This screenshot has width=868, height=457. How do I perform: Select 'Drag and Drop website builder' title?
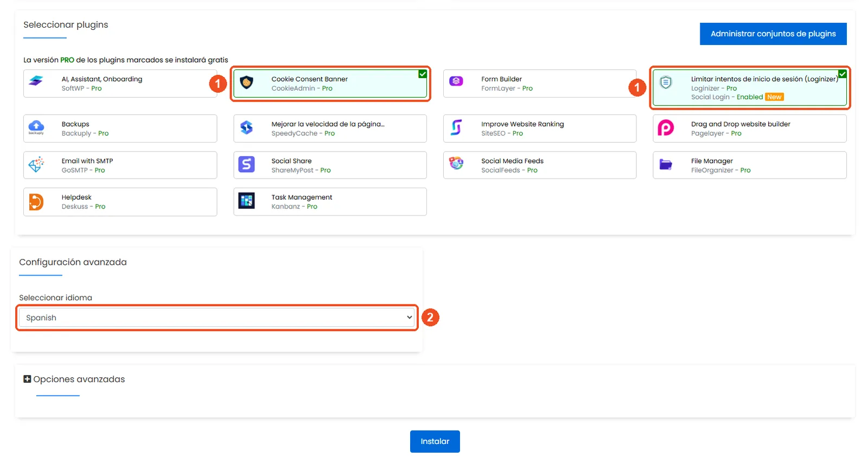pos(741,124)
